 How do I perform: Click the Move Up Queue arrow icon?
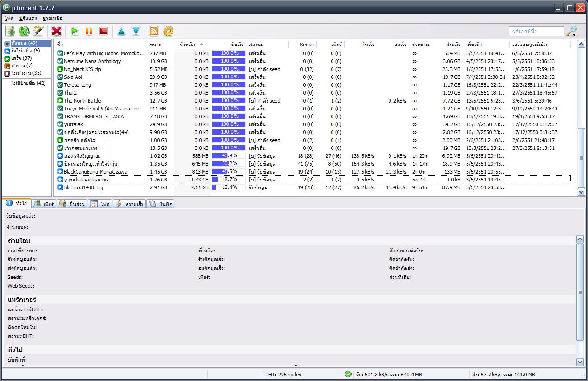121,31
